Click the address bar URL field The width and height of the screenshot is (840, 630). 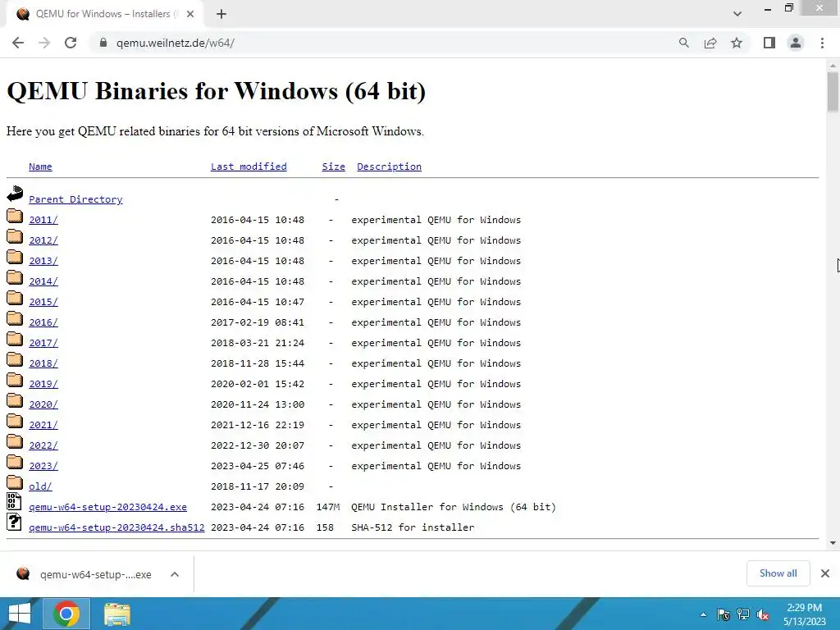(x=386, y=43)
